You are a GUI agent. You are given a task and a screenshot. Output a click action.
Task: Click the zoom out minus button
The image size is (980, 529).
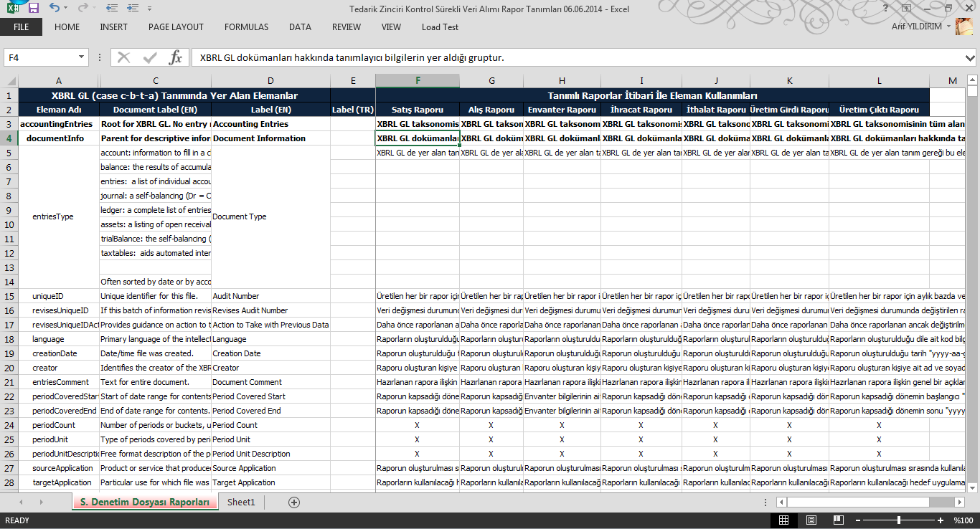point(858,520)
